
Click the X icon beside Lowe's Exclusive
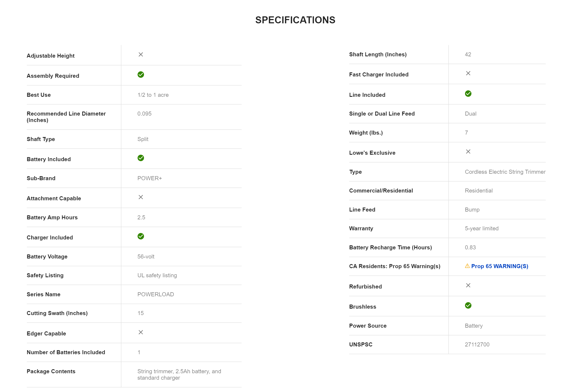tap(468, 151)
